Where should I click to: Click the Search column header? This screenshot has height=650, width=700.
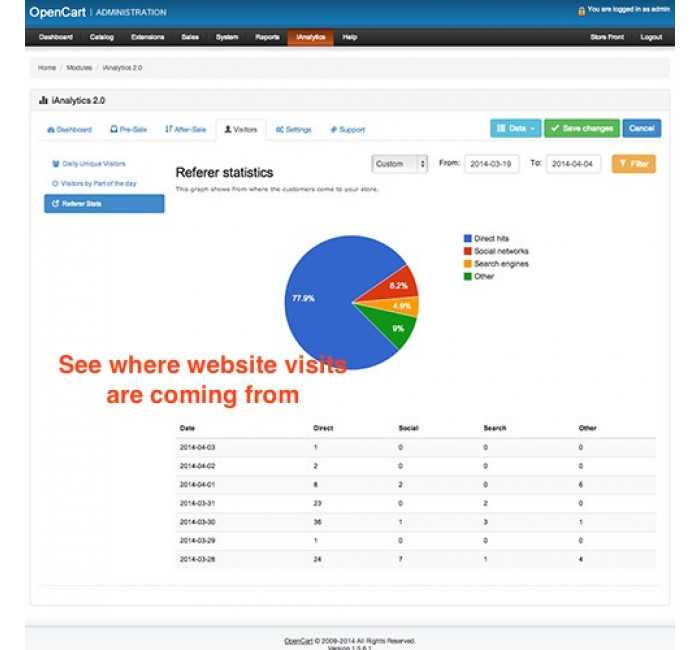coord(495,428)
